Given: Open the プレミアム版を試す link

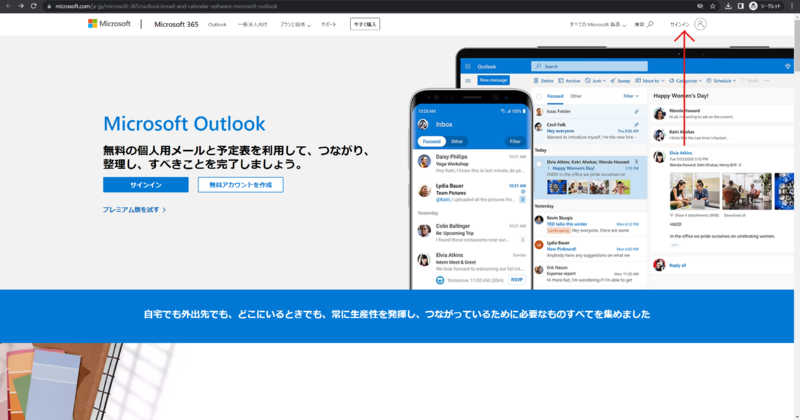Looking at the screenshot, I should [134, 209].
